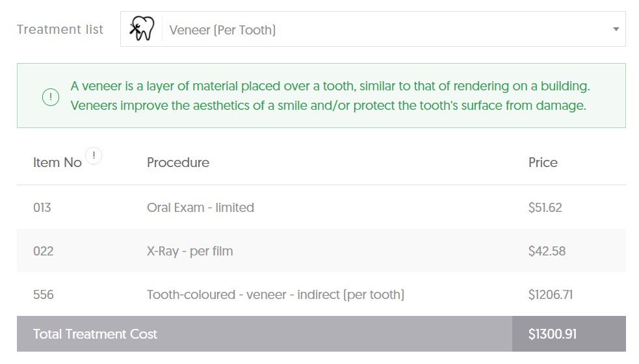
Task: Click the $1300.91 total amount
Action: pyautogui.click(x=553, y=334)
